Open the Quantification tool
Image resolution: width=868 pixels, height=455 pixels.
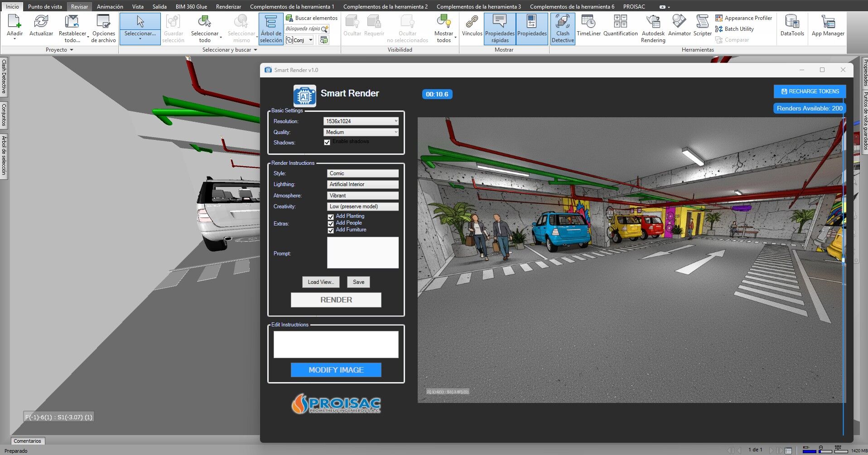[620, 26]
